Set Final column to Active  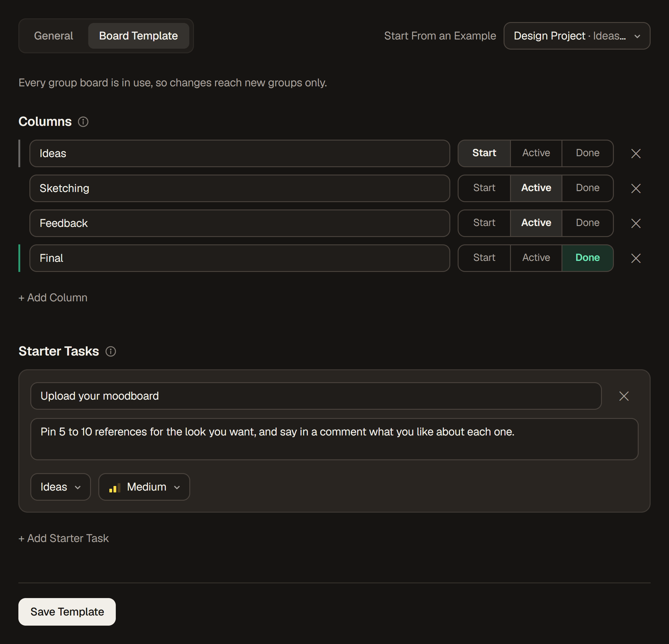[x=536, y=258]
